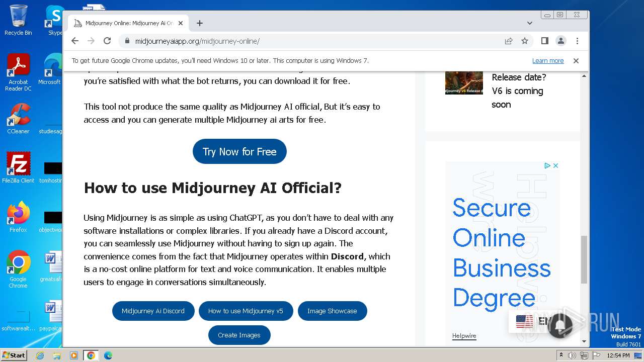Screen dimensions: 644x362
Task: Share this page from the address bar
Action: click(x=509, y=41)
